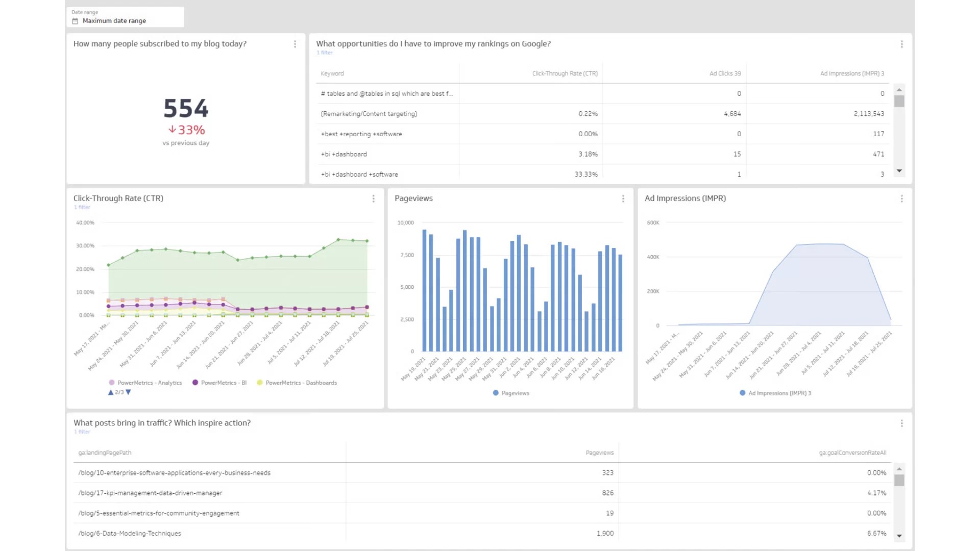The height and width of the screenshot is (551, 980).
Task: Open the options menu on the blog subscribers widget
Action: click(x=295, y=44)
